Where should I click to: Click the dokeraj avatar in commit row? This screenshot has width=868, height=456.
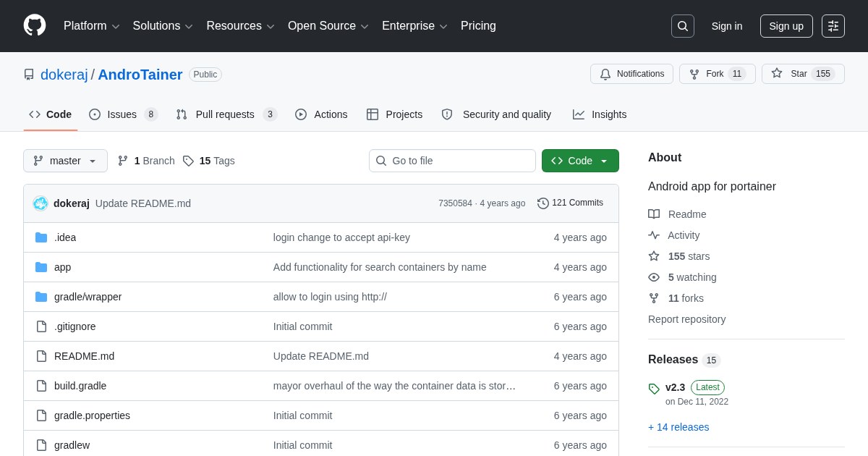(41, 203)
